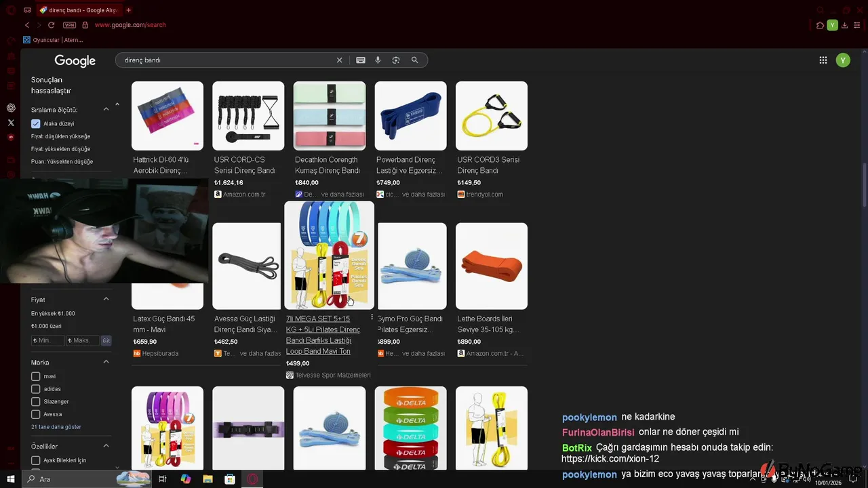
Task: Sort by Fiyat: düşükten yükseğe
Action: pos(60,136)
